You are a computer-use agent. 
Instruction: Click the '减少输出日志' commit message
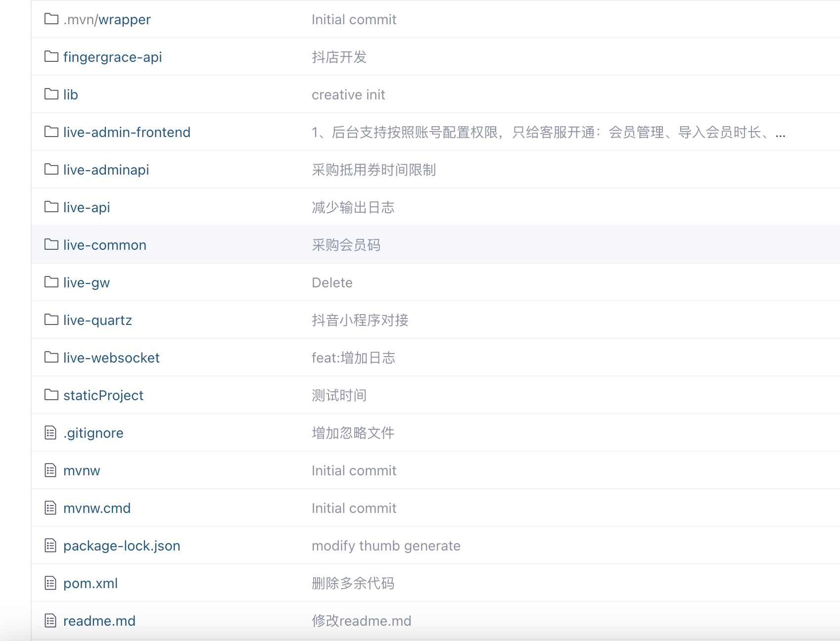click(x=353, y=208)
